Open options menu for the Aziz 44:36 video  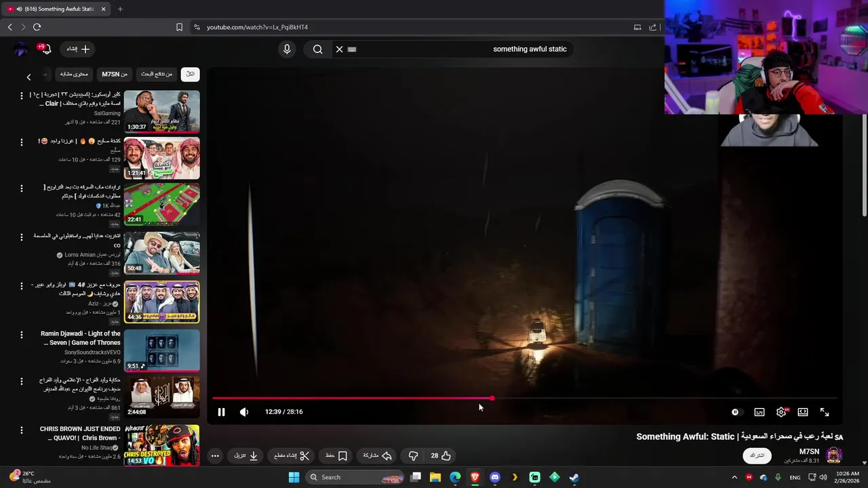click(21, 286)
